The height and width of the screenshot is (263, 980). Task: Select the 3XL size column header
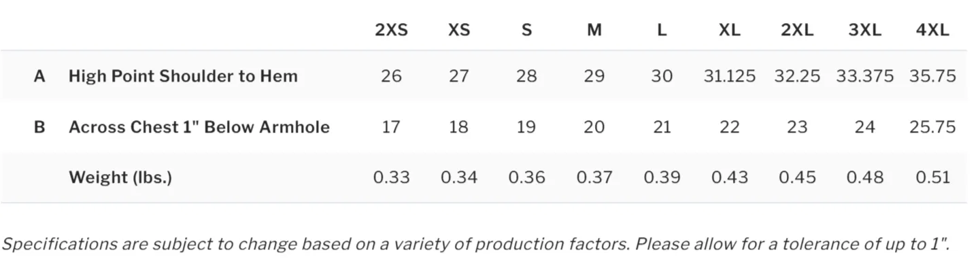coord(864,31)
